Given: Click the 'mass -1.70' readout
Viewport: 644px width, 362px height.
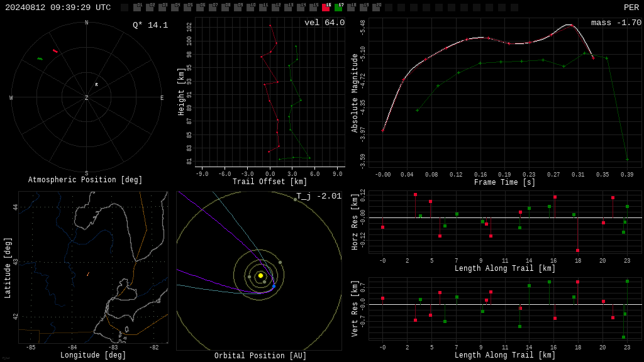Looking at the screenshot, I should click(x=616, y=23).
